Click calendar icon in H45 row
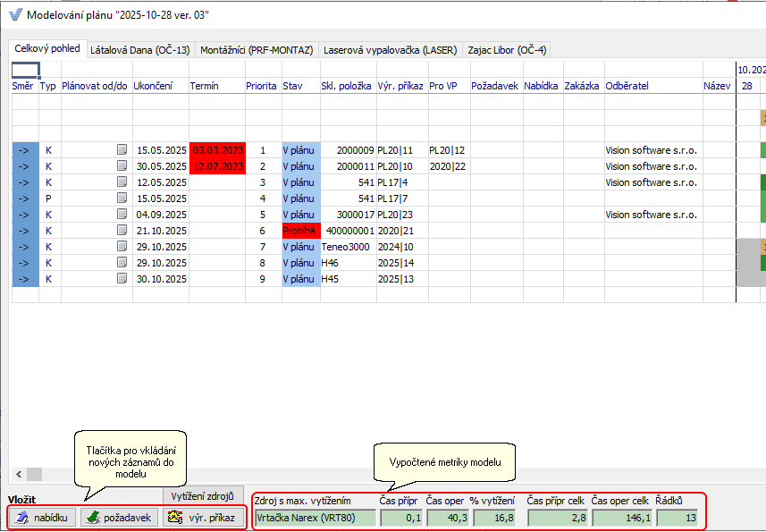This screenshot has height=532, width=766. tap(122, 279)
